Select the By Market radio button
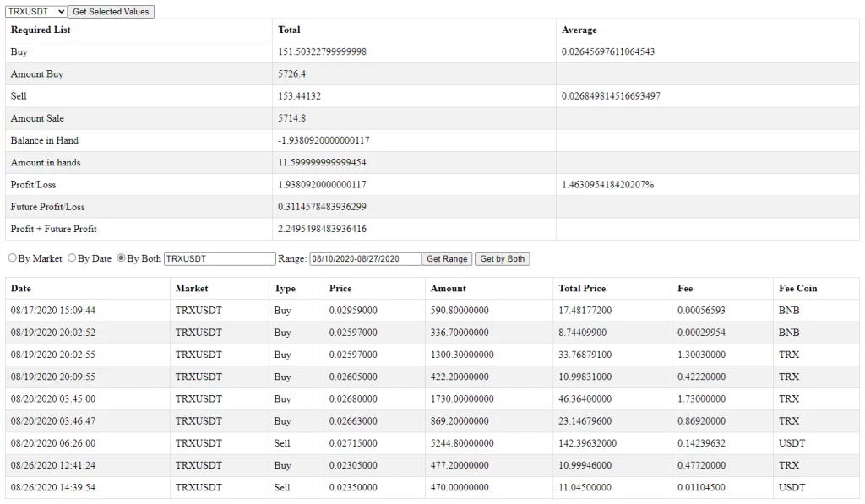 click(12, 258)
